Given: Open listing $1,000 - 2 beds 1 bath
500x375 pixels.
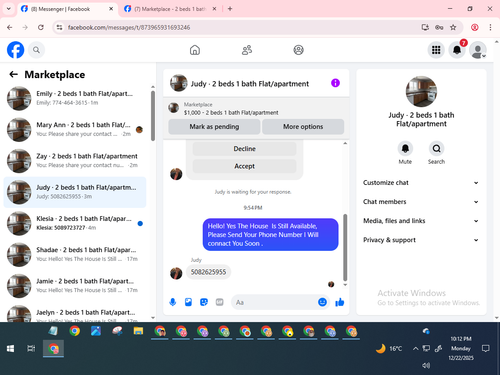Looking at the screenshot, I should (231, 113).
